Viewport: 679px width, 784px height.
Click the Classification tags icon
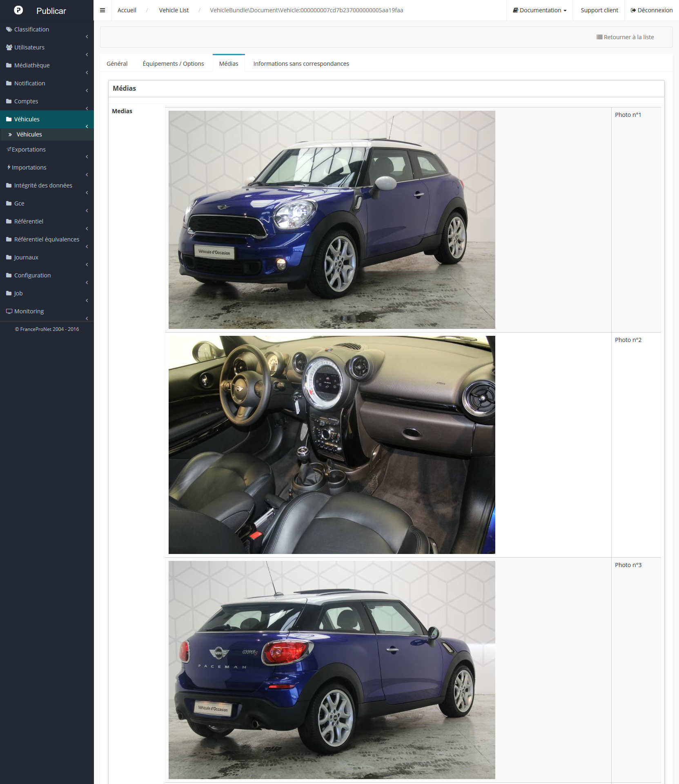(x=9, y=29)
